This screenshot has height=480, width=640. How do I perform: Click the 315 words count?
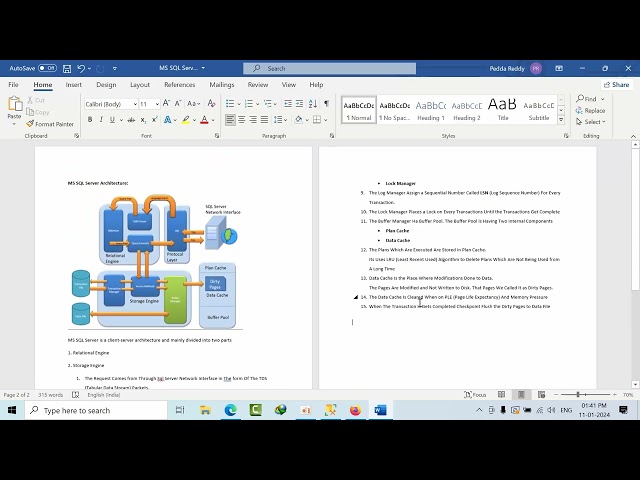coord(51,395)
